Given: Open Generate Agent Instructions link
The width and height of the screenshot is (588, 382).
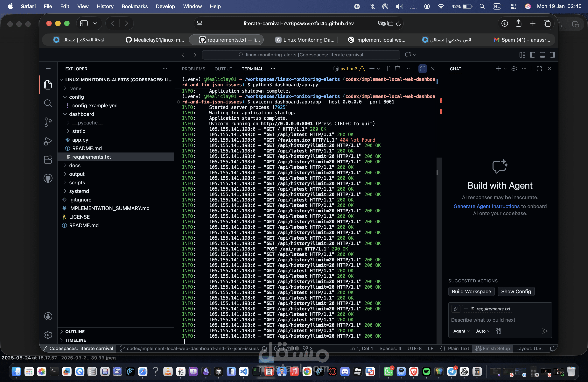Looking at the screenshot, I should pos(486,206).
